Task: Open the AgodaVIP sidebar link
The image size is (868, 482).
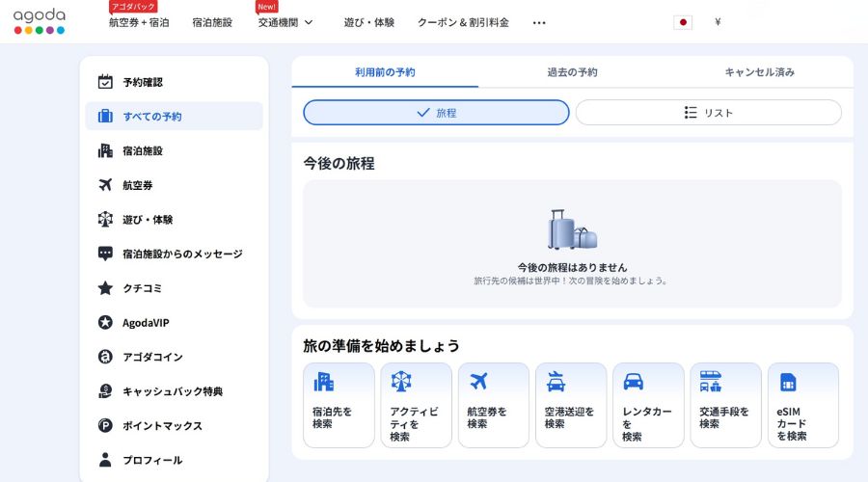Action: pyautogui.click(x=174, y=322)
